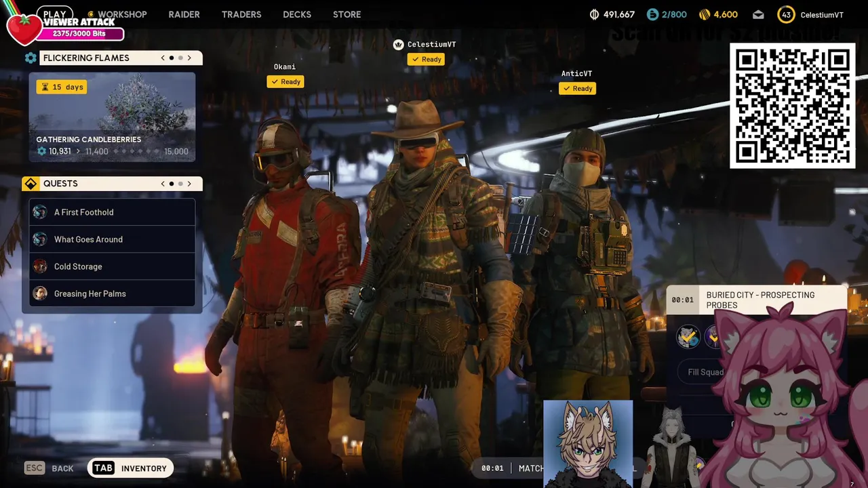Click the gold Raider Tokens icon

pos(704,14)
